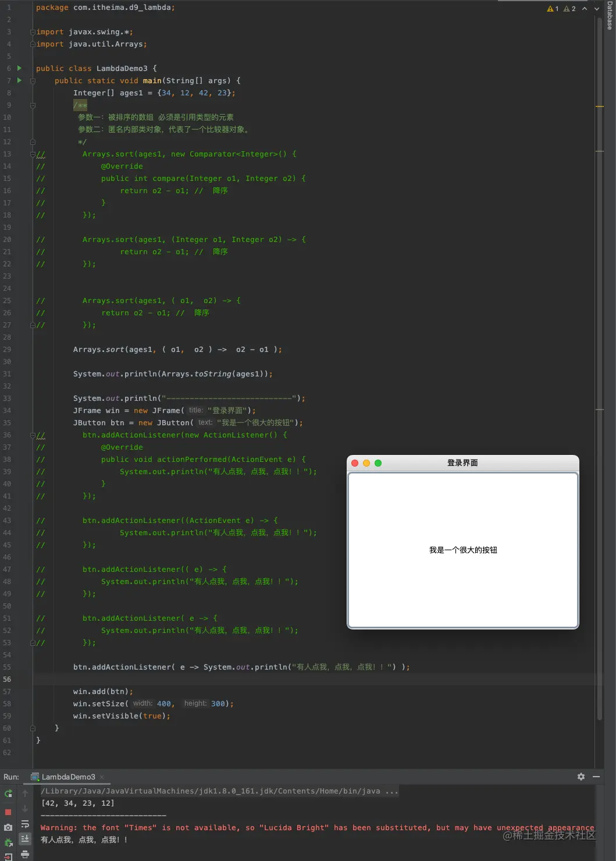Screen dimensions: 616x861
Task: Click import javax.swing.* line
Action: (x=84, y=32)
